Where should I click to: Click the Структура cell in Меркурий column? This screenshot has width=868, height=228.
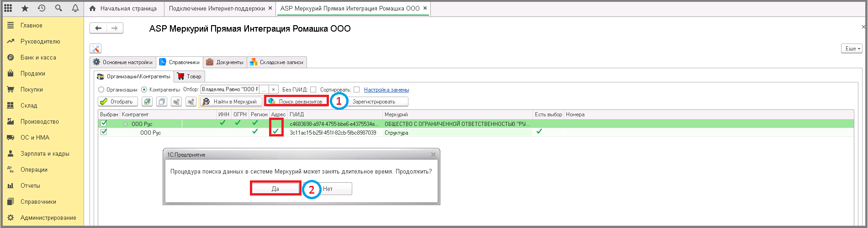point(458,133)
